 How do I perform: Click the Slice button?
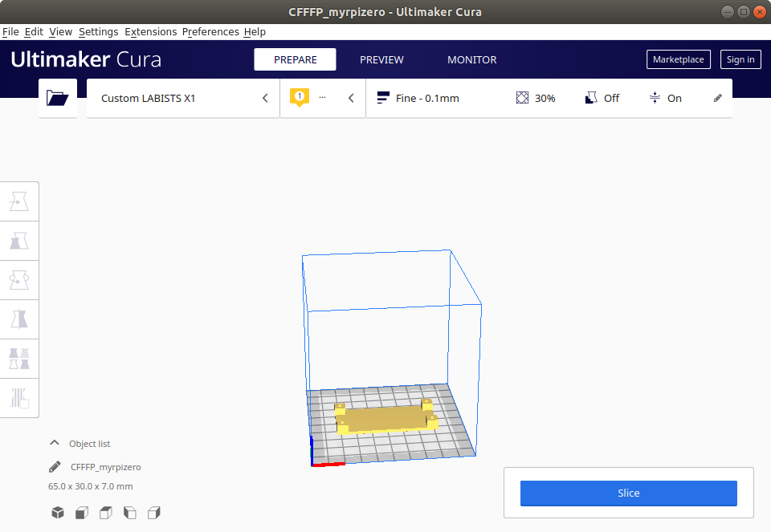click(628, 493)
